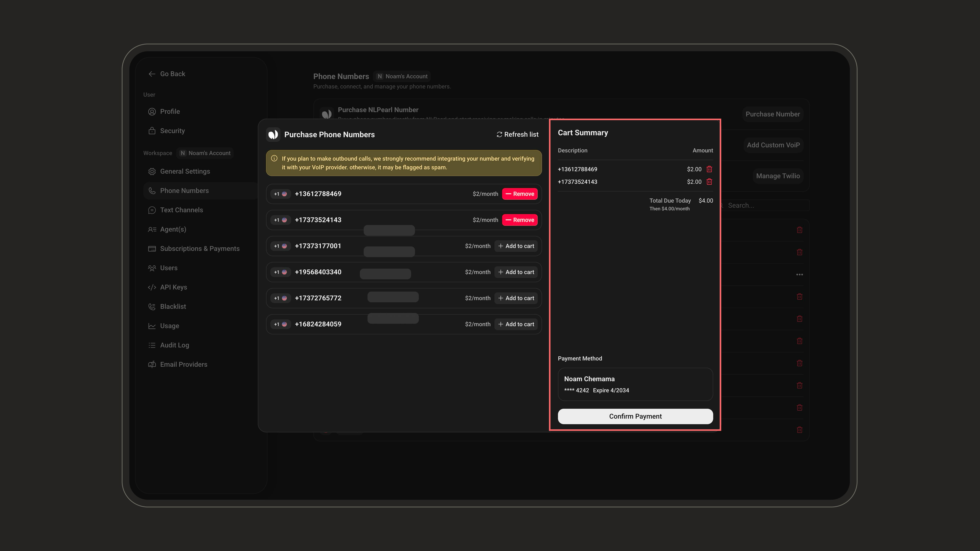
Task: Click the Noam's Account workspace badge in sidebar
Action: click(x=205, y=153)
